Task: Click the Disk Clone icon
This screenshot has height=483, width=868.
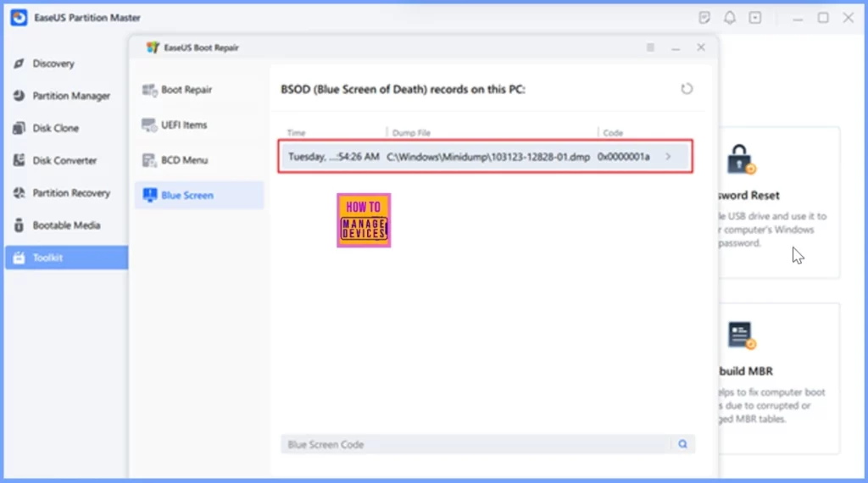Action: point(19,128)
